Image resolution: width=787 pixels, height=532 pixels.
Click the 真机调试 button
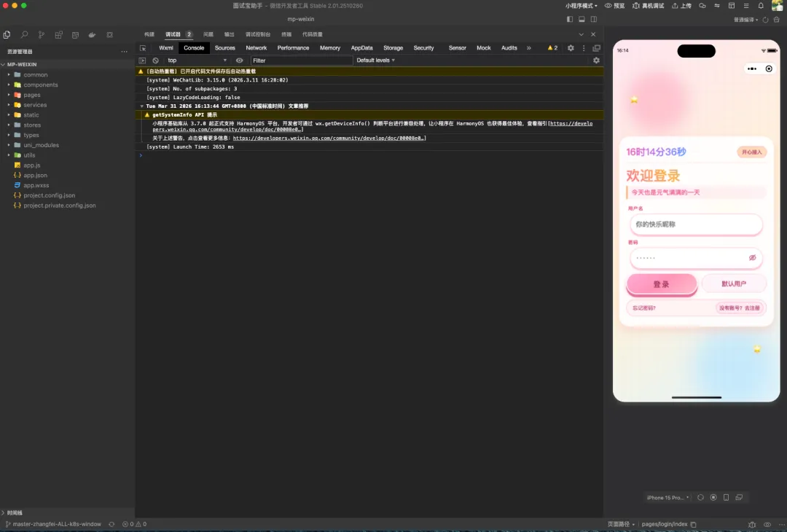[x=649, y=6]
